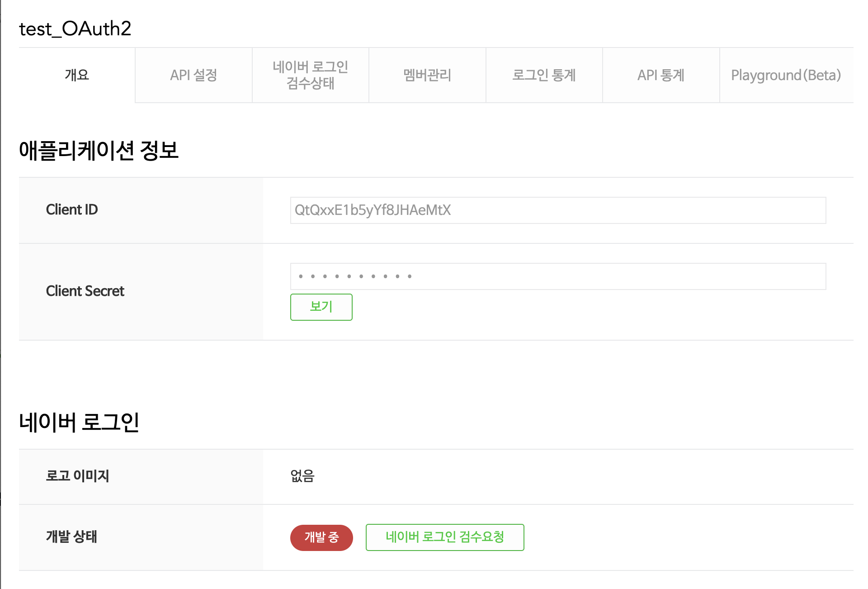Click the test_OAuth2 application title
The width and height of the screenshot is (868, 589).
[x=75, y=29]
